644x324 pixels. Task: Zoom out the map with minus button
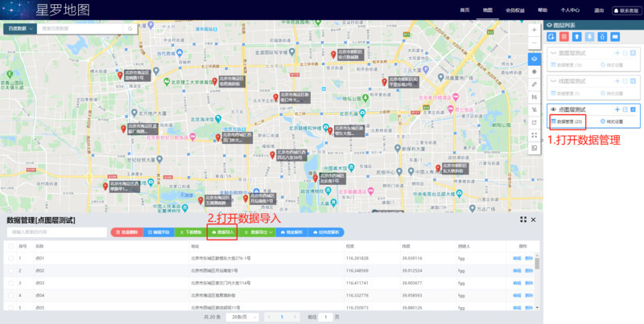[534, 43]
